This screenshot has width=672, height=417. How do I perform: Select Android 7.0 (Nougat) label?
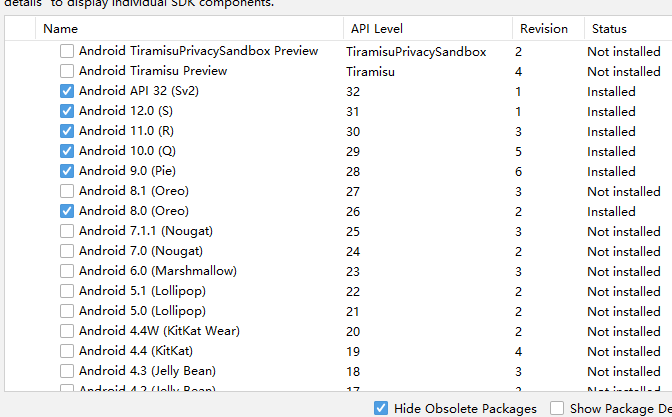point(141,251)
